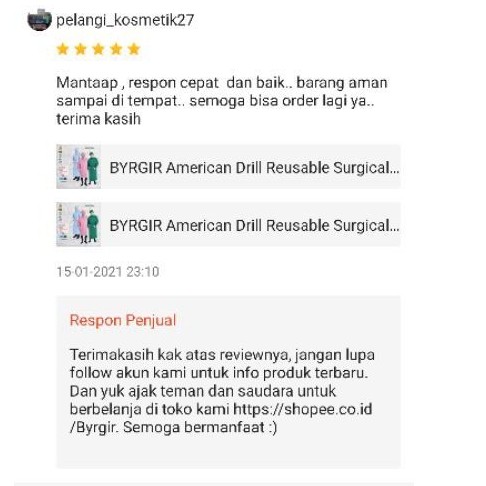Select the fourth rating star
Viewport: 486px width, 486px height.
(116, 49)
